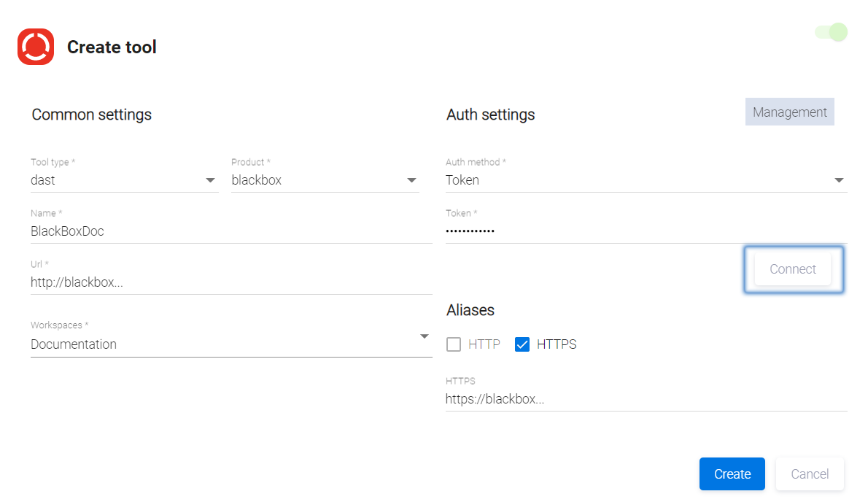
Task: Uncheck the HTTPS alias checkbox
Action: 522,344
